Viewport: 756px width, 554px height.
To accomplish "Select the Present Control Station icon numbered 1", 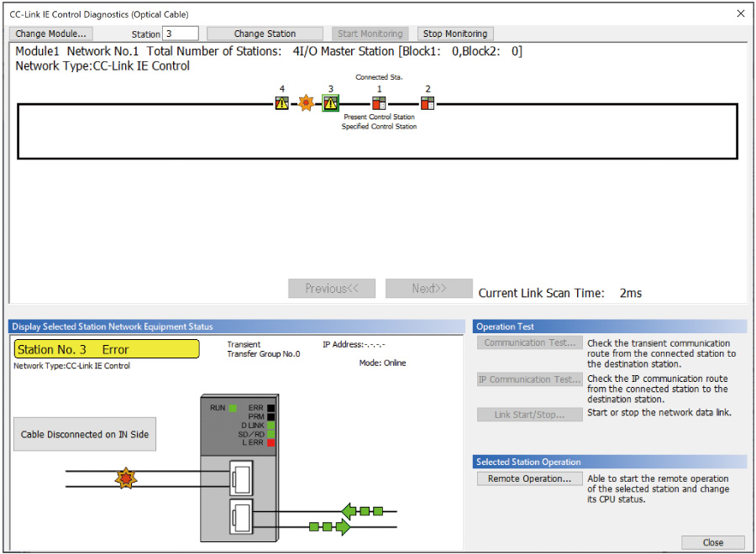I will point(379,102).
